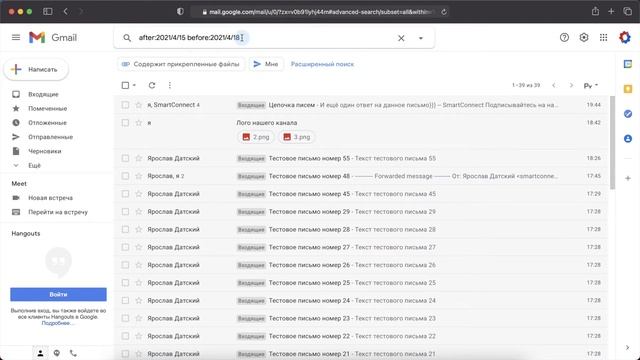The width and height of the screenshot is (640, 360).
Task: Start a Новая встреча in Meet
Action: coord(50,198)
